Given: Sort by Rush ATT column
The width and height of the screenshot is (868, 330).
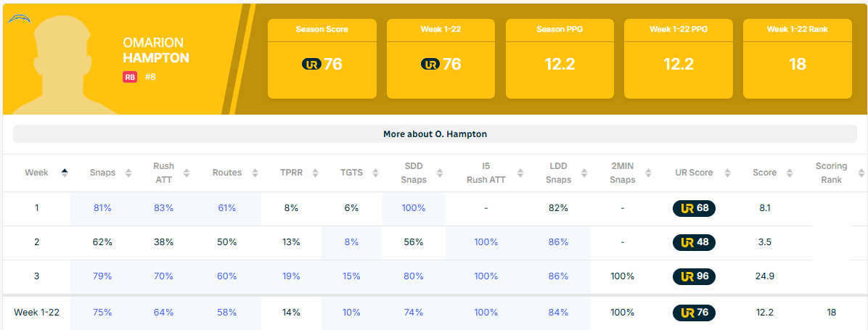Looking at the screenshot, I should 187,173.
